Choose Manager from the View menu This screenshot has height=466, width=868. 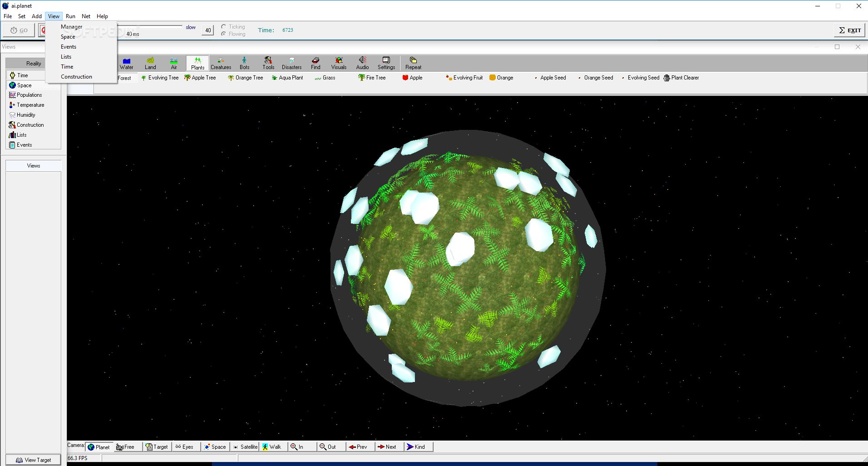(x=81, y=27)
